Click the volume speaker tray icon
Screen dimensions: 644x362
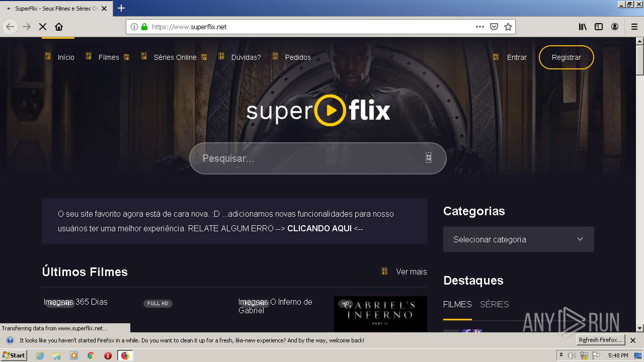(572, 355)
